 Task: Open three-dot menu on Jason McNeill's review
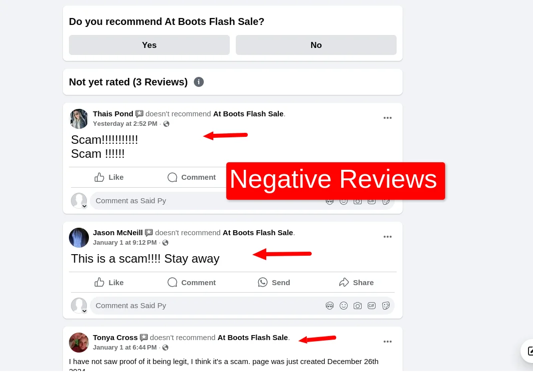388,237
